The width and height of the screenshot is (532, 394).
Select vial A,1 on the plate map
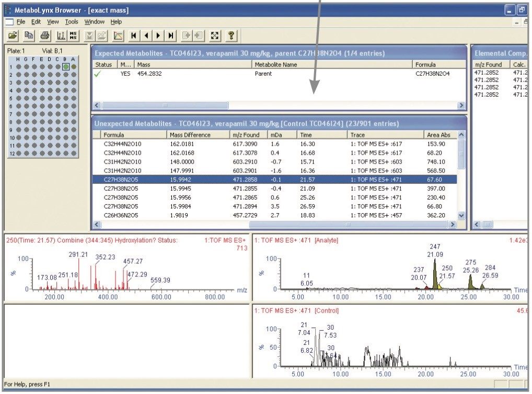click(x=74, y=67)
